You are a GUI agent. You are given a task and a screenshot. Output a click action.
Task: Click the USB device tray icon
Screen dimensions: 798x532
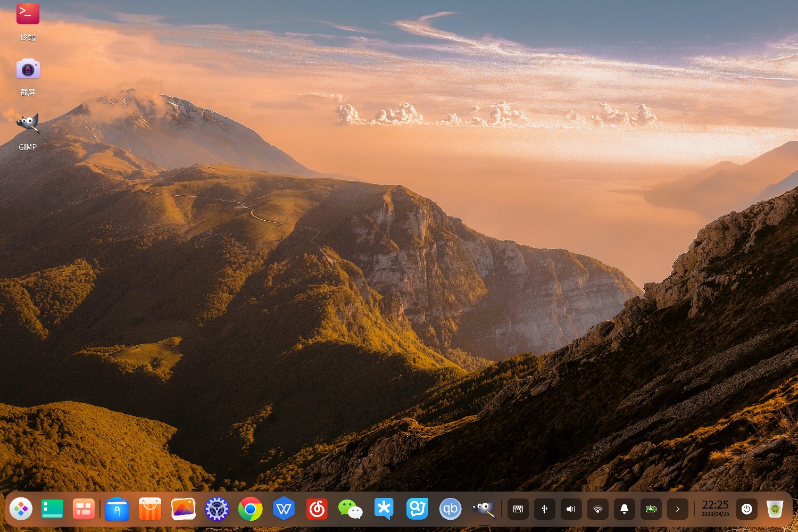coord(544,509)
